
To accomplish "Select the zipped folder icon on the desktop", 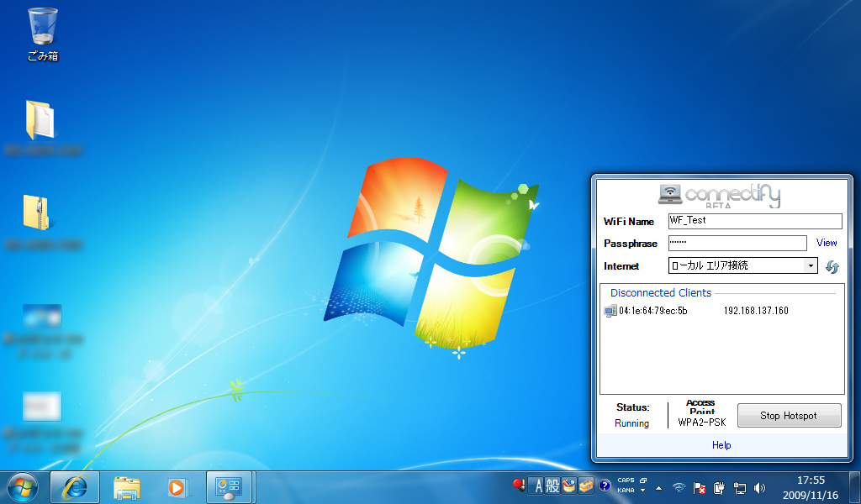I will tap(37, 213).
